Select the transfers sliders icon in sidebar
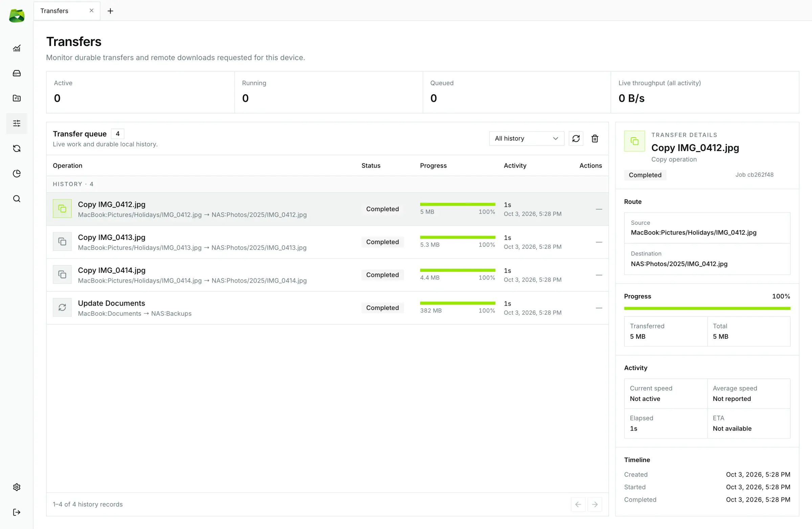Viewport: 812px width, 529px height. (x=16, y=123)
